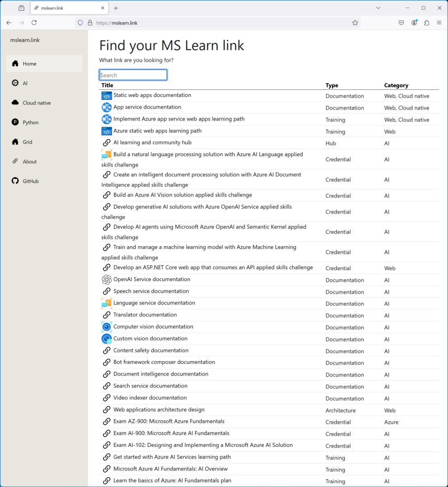Open the Firefox View icon in the tab bar
Screen dimensions: 448x487
click(x=22, y=8)
